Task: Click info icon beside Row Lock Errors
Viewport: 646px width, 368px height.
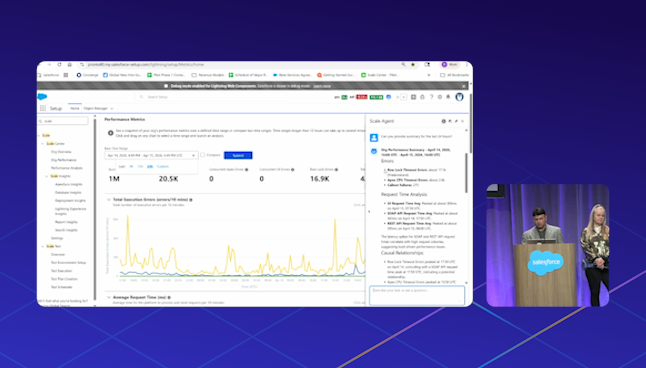Action: click(x=336, y=169)
